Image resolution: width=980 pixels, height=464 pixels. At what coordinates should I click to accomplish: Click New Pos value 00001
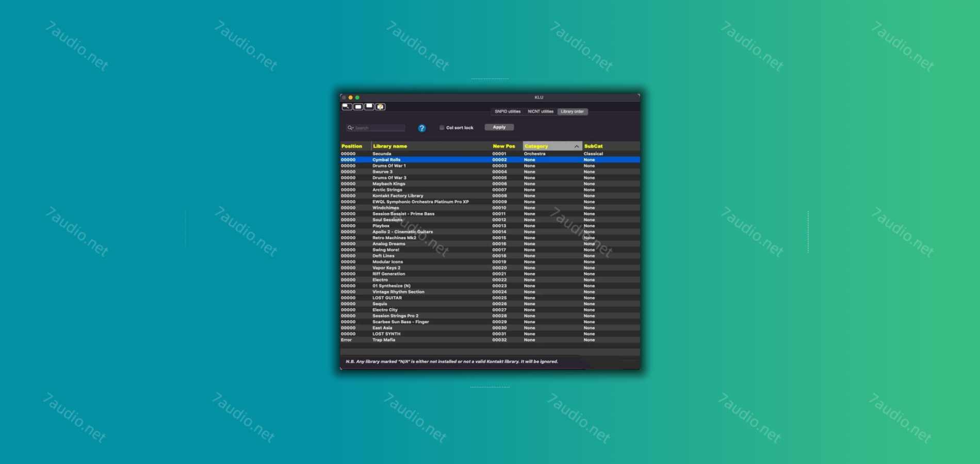click(499, 154)
